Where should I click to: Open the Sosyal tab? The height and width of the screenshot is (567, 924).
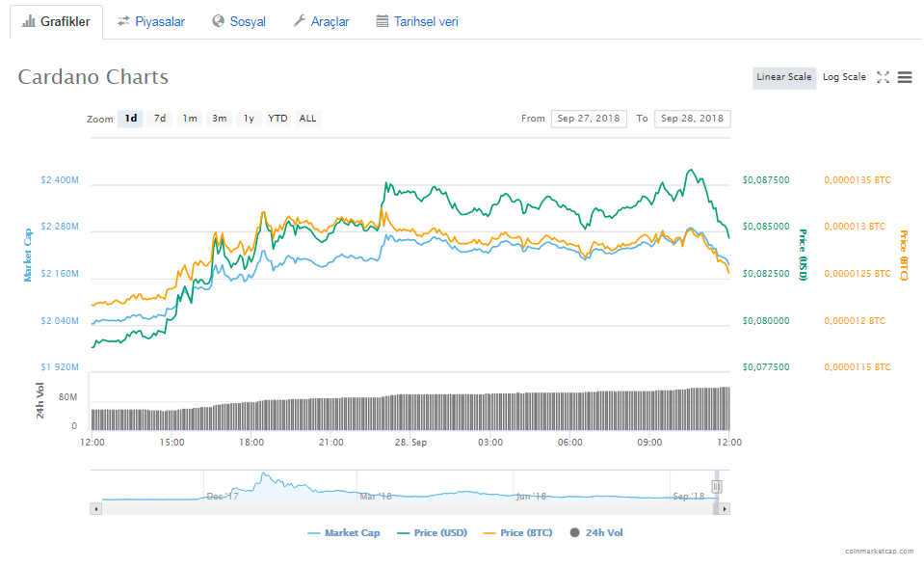[239, 22]
